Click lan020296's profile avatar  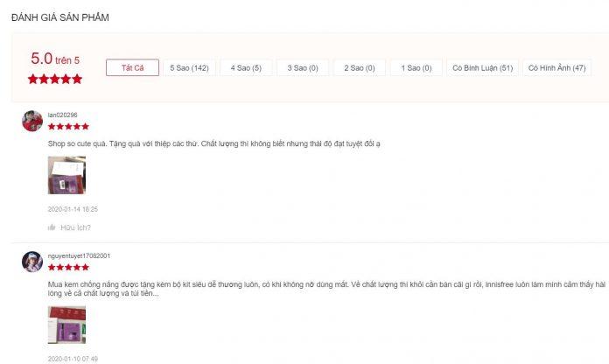click(x=32, y=121)
